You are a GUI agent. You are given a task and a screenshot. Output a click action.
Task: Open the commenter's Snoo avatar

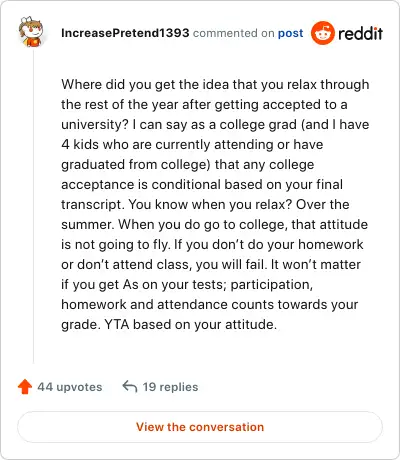coord(31,32)
